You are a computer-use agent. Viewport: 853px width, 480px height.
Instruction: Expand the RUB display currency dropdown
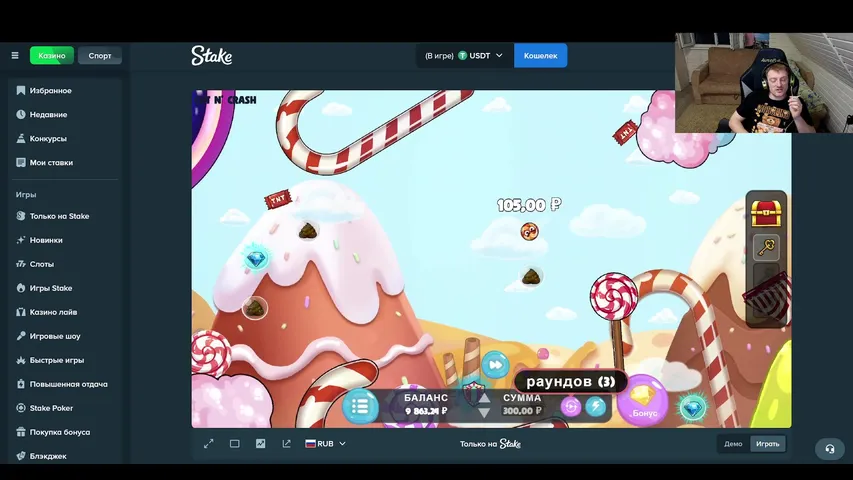(x=326, y=444)
